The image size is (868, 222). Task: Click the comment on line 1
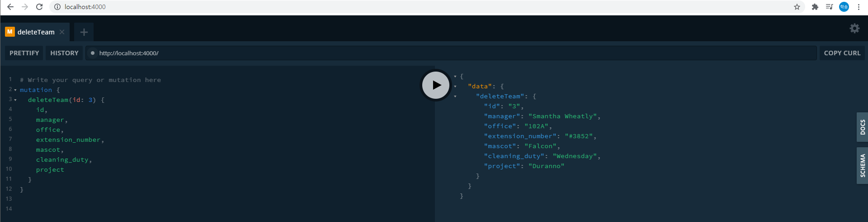[x=90, y=80]
